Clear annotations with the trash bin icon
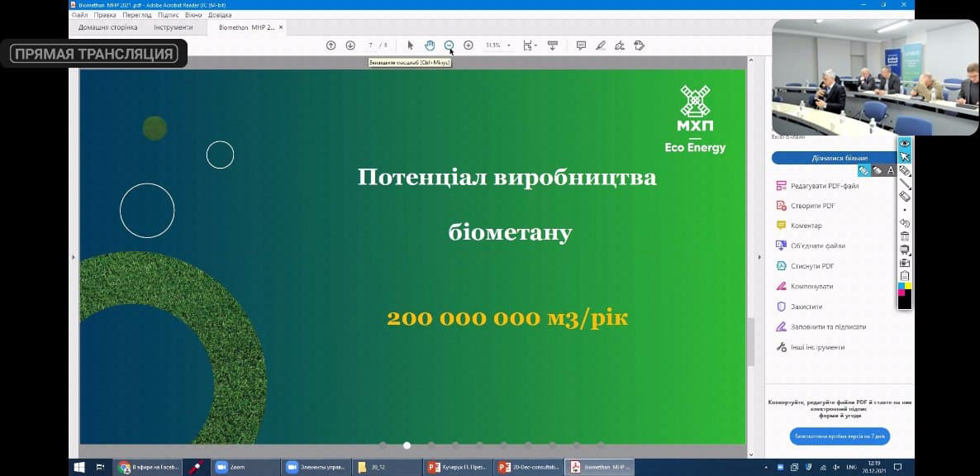980x476 pixels. [x=904, y=236]
